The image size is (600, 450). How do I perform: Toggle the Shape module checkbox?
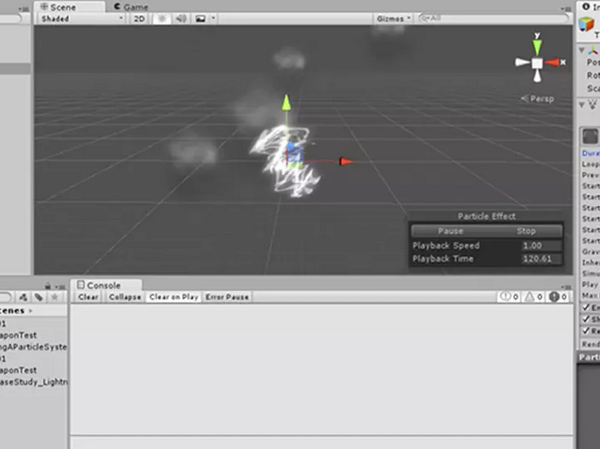click(586, 319)
